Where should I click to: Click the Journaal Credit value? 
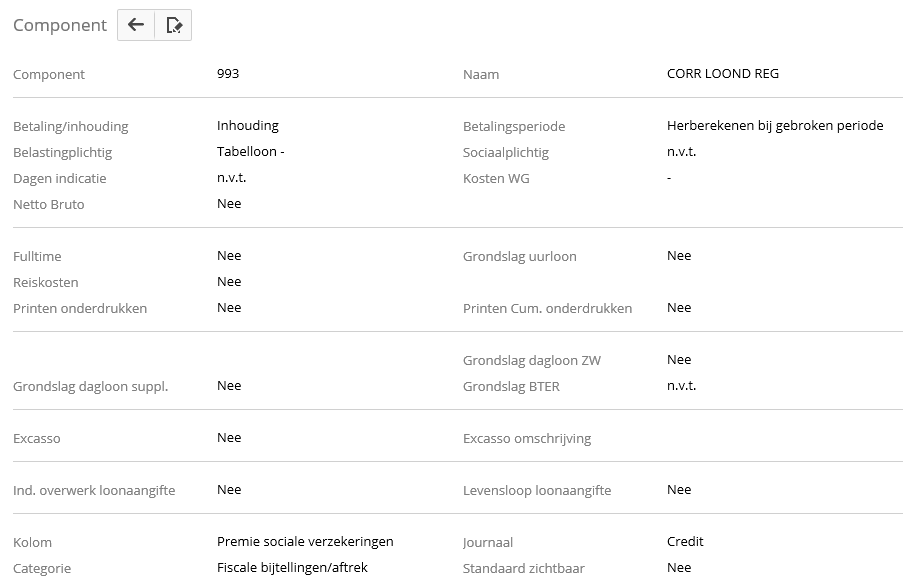pyautogui.click(x=685, y=542)
